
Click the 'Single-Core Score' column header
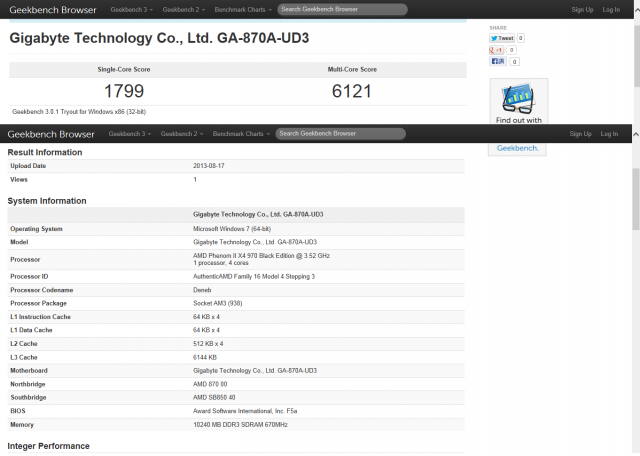[x=124, y=69]
